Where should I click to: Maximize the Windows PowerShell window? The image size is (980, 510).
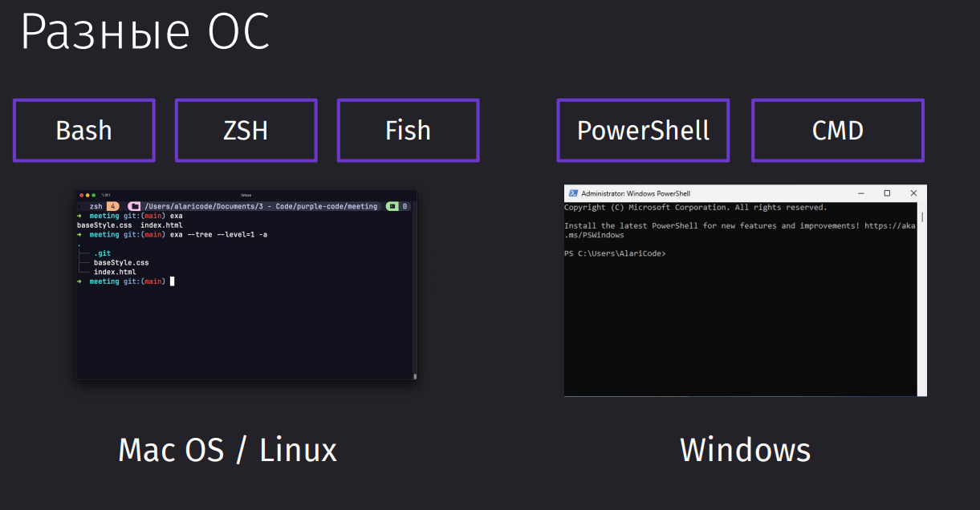887,193
